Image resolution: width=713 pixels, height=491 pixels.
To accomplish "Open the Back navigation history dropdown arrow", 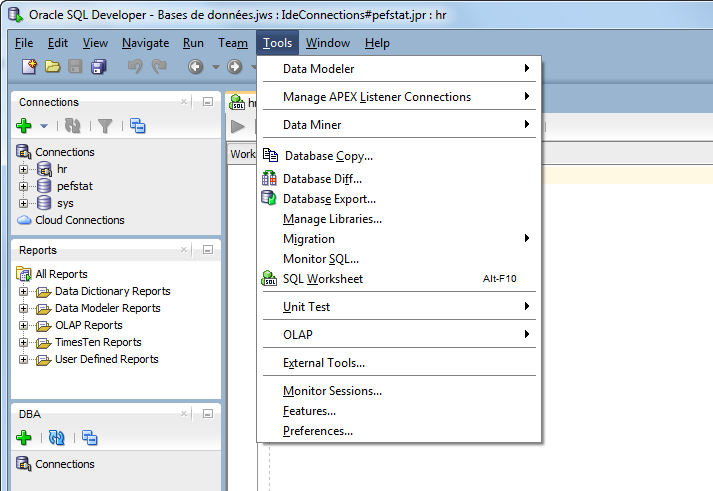I will pos(216,67).
